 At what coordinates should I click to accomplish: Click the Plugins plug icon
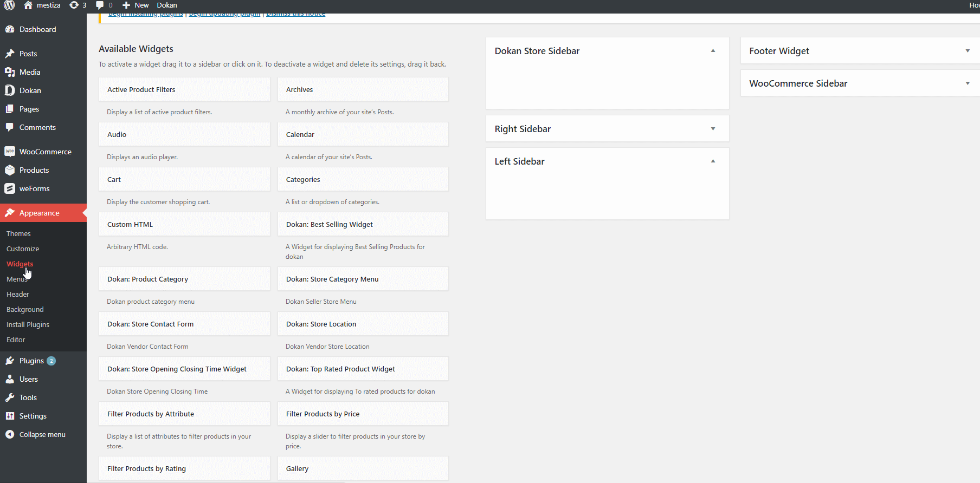coord(10,361)
